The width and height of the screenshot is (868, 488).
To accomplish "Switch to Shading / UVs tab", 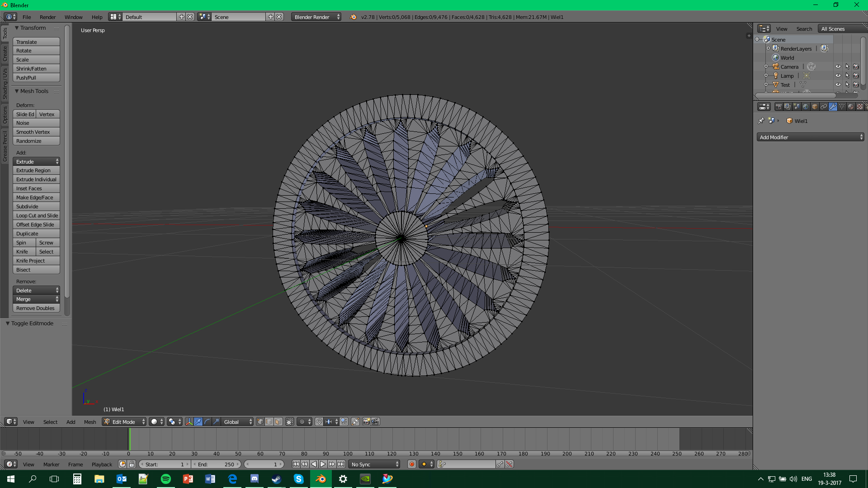I will [5, 84].
